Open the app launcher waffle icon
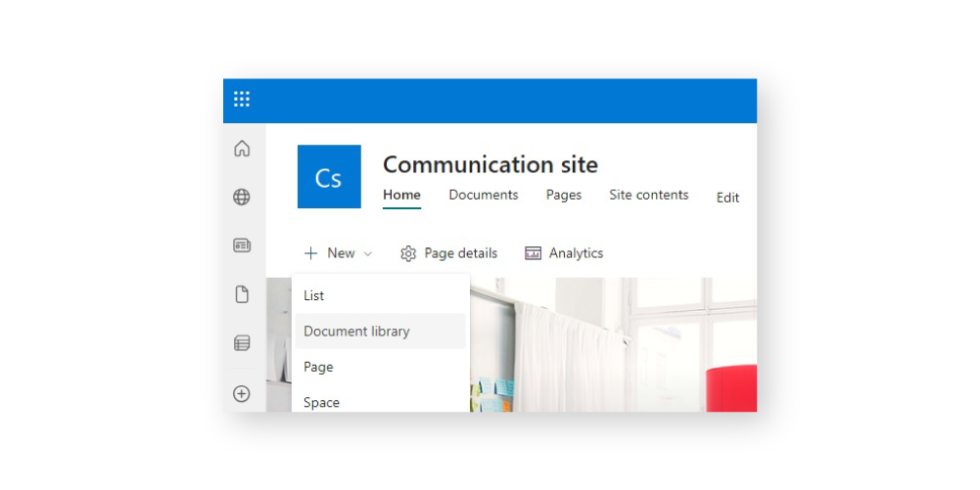The height and width of the screenshot is (490, 980). tap(242, 99)
